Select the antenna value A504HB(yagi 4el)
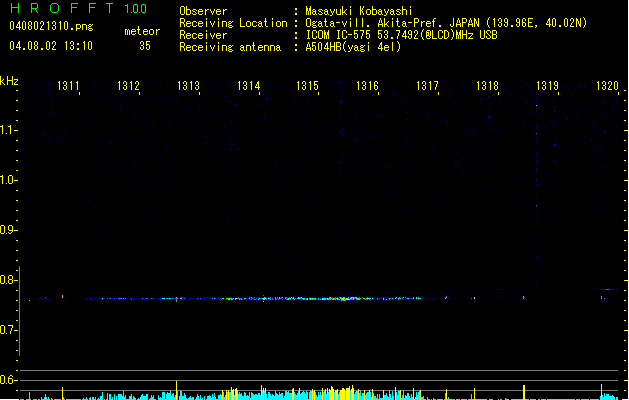The image size is (629, 400). tap(353, 47)
